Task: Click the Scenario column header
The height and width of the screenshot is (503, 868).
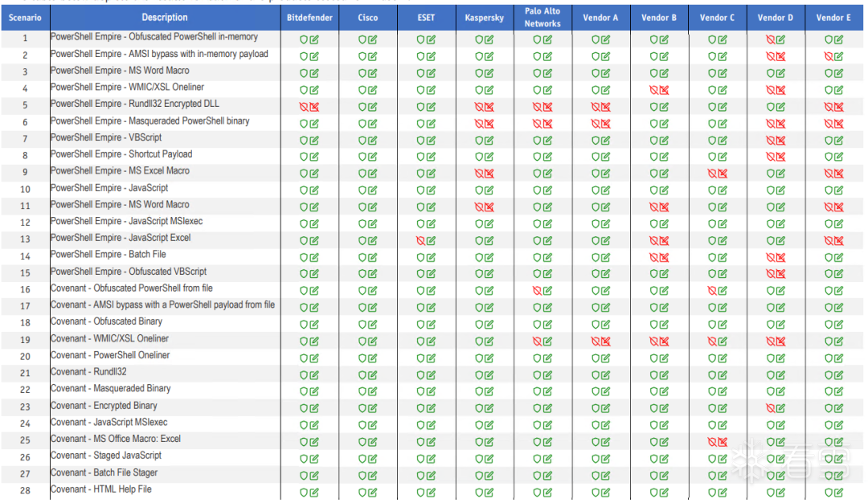Action: (x=25, y=18)
